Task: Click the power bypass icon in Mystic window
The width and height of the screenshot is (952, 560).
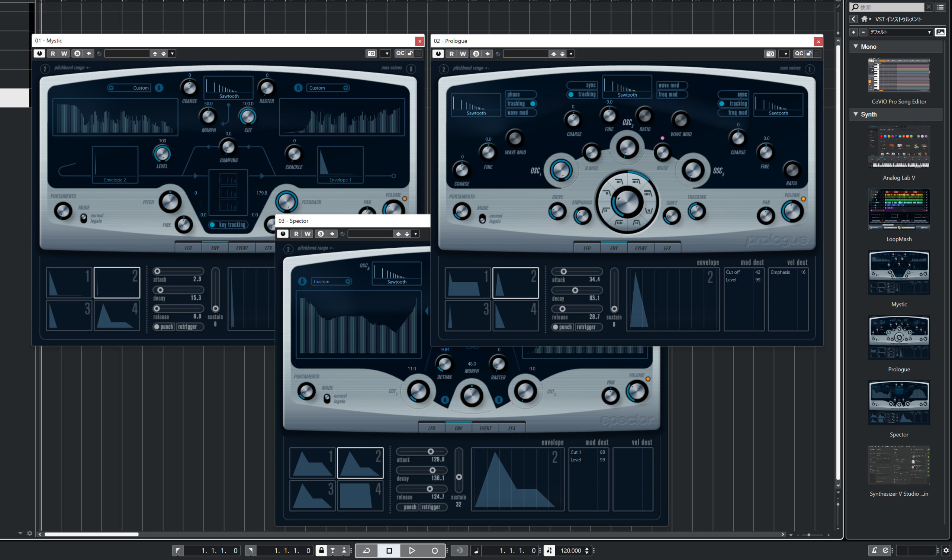Action: tap(39, 54)
